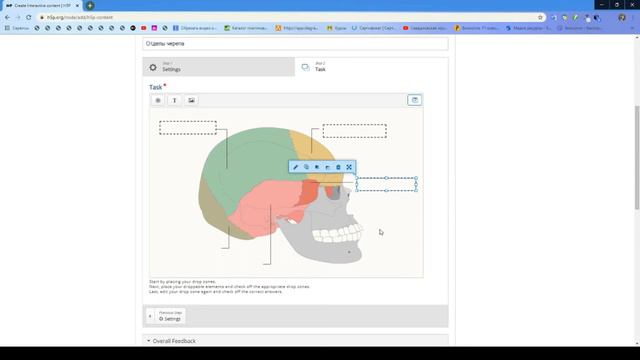Go back in browser history

pyautogui.click(x=7, y=18)
